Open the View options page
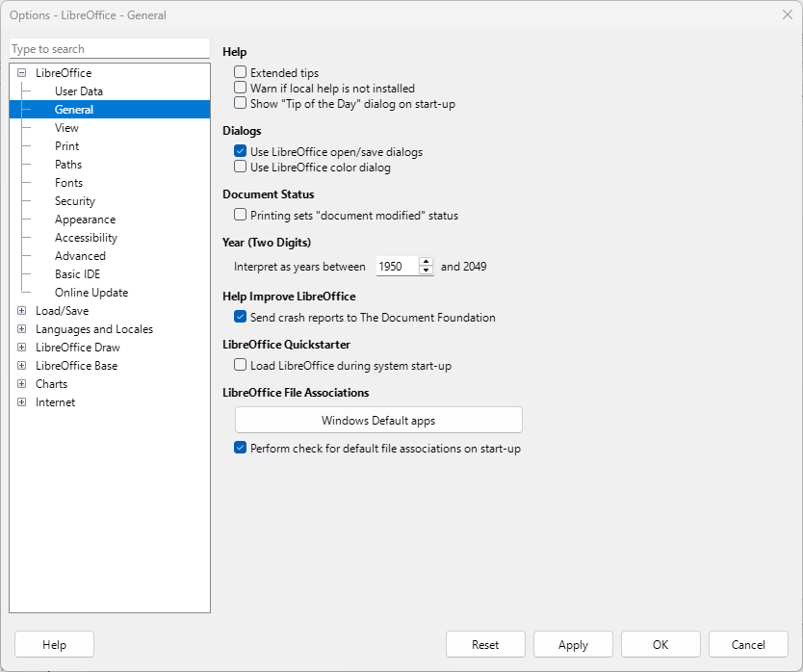The image size is (803, 672). [x=66, y=128]
